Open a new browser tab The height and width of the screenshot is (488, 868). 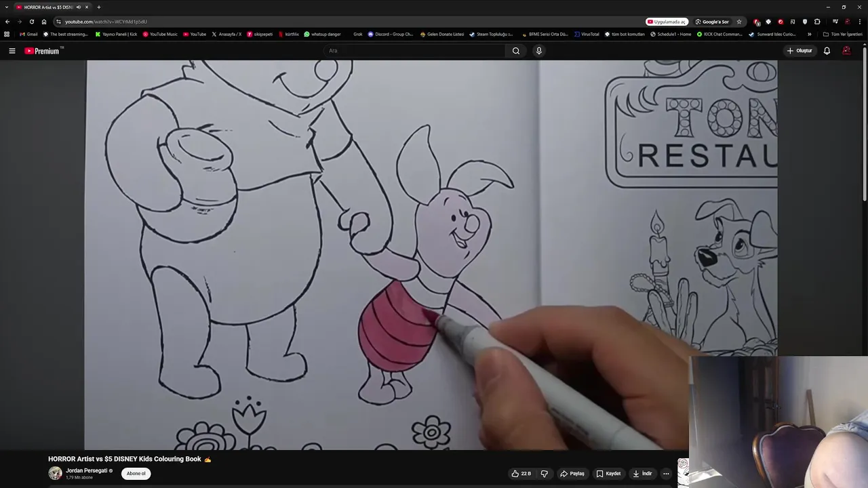(x=98, y=7)
